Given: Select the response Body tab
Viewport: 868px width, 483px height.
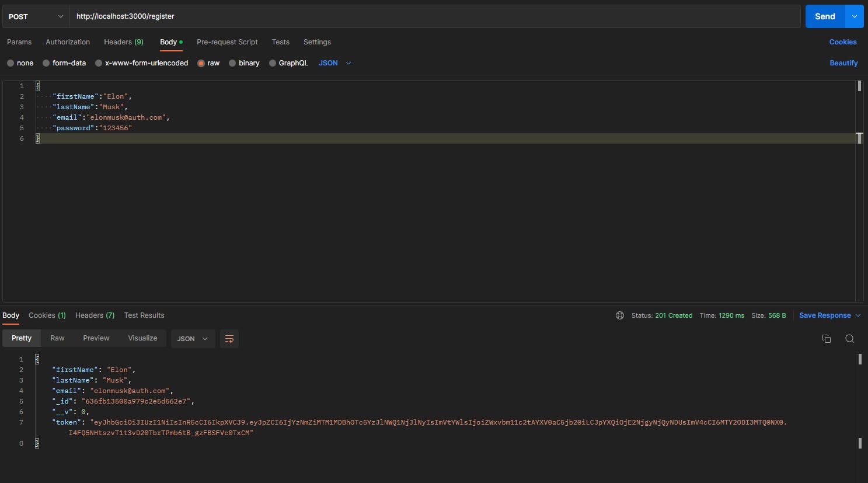Looking at the screenshot, I should (x=11, y=315).
